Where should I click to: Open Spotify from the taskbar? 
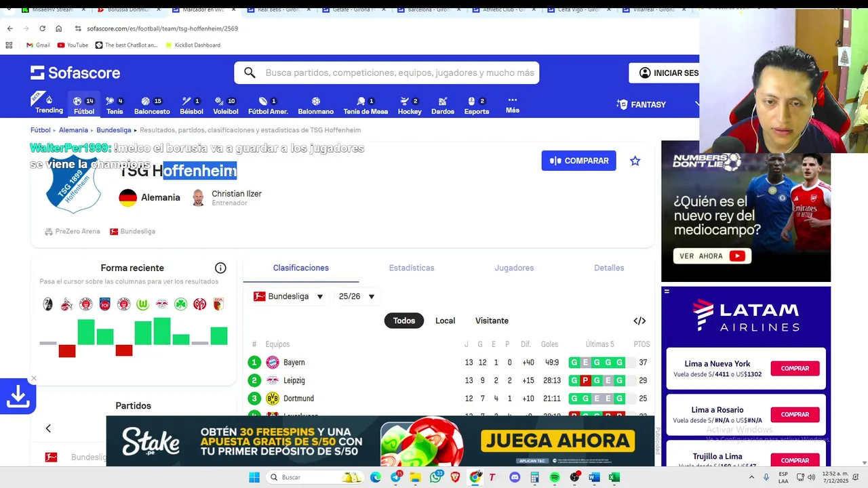point(555,477)
